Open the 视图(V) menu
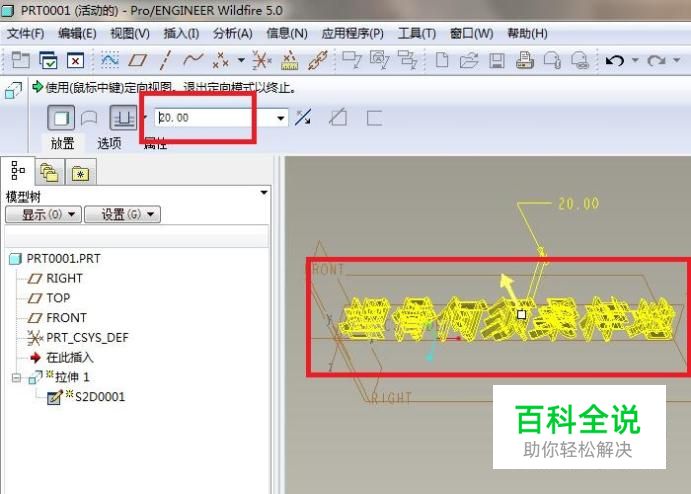 (130, 33)
